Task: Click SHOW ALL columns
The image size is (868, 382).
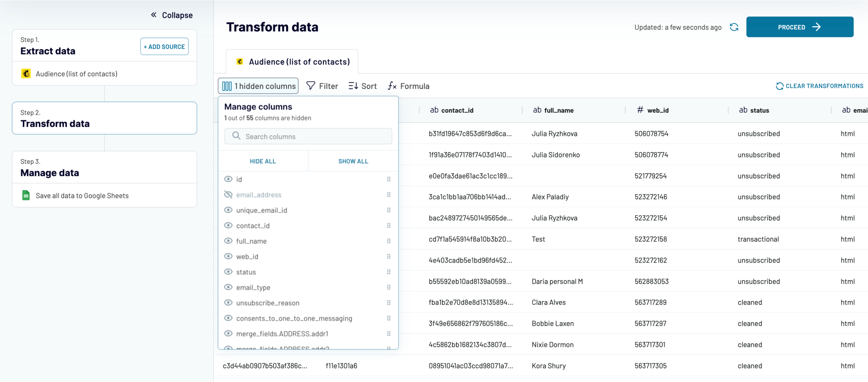Action: (x=353, y=161)
